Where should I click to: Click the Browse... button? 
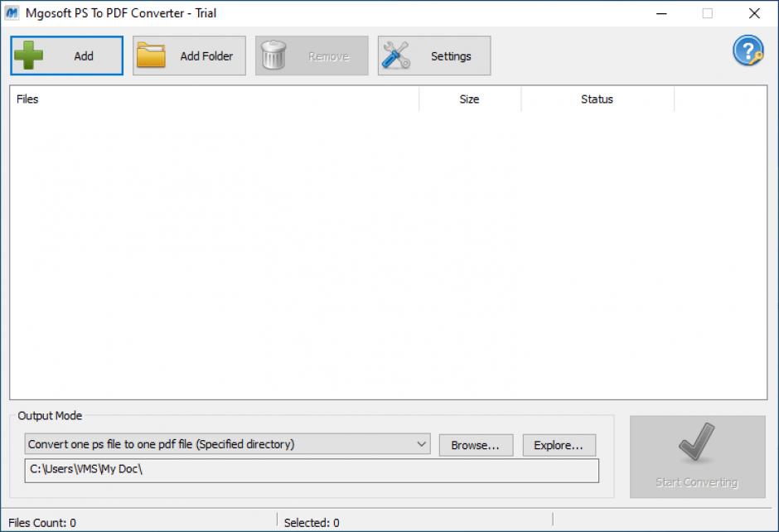[476, 445]
